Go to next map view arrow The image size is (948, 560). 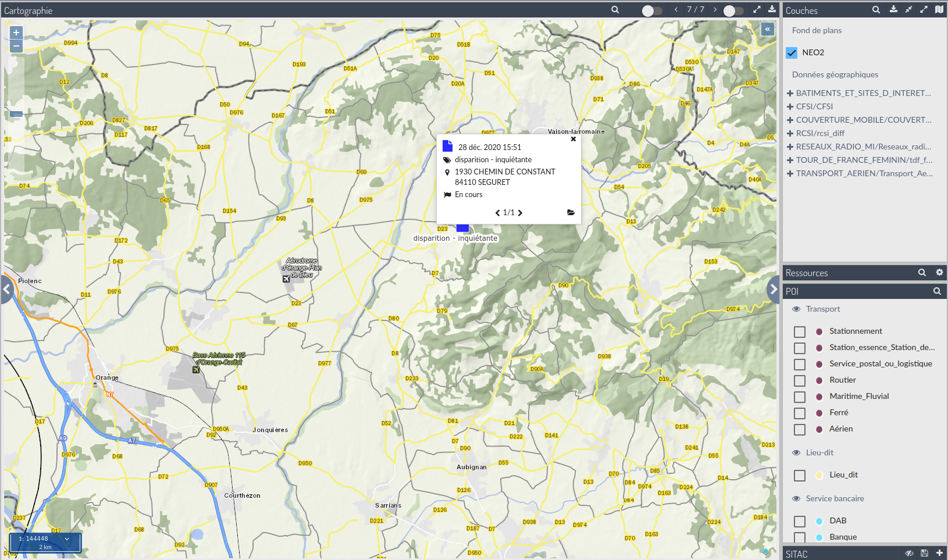715,10
